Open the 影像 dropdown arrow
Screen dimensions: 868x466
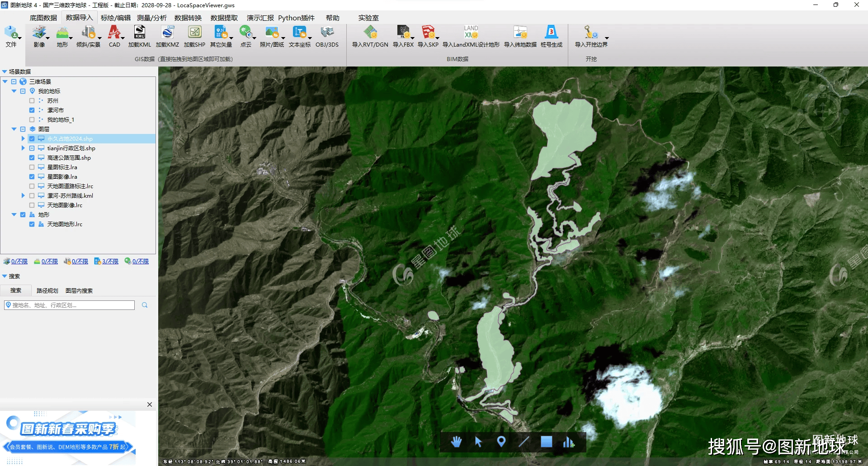point(47,38)
